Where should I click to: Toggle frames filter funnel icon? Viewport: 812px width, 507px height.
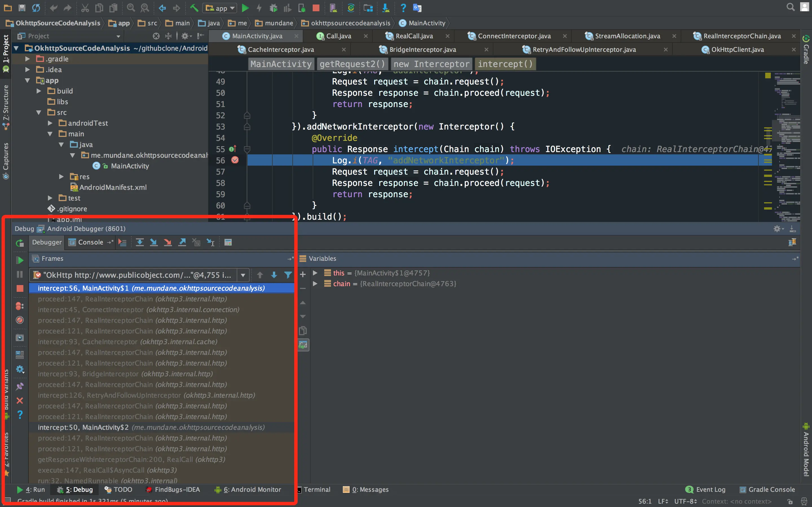tap(288, 275)
